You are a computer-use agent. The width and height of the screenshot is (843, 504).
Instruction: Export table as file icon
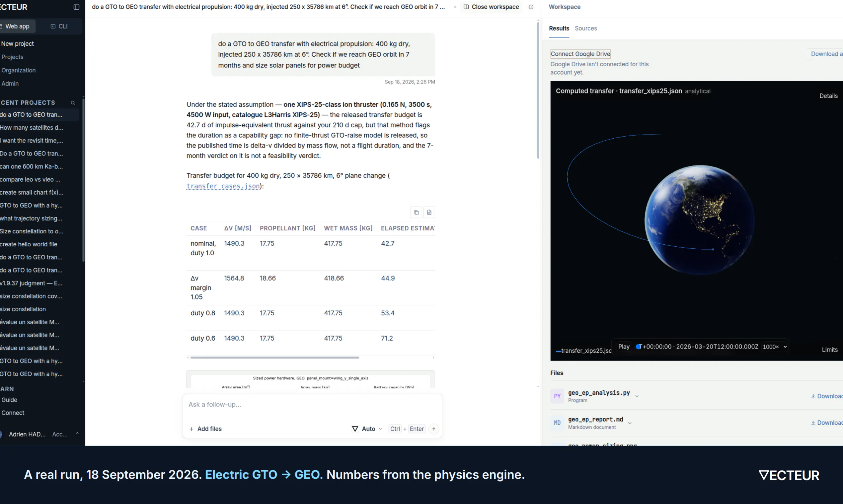(x=429, y=212)
